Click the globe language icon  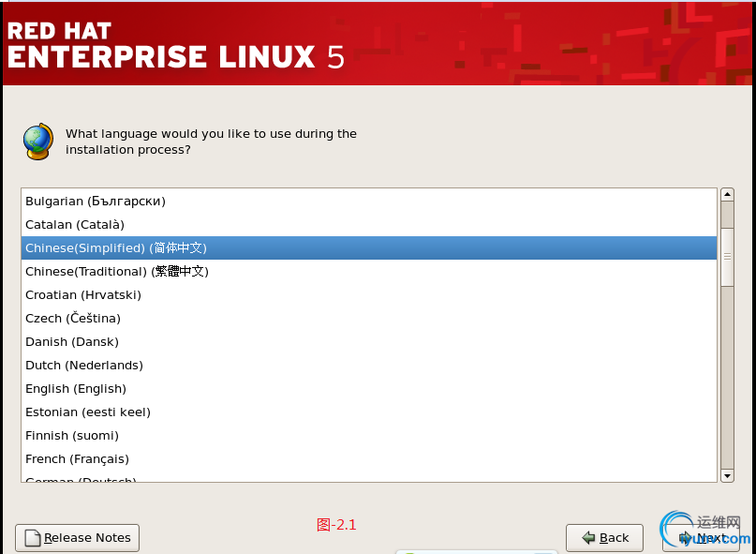[37, 142]
